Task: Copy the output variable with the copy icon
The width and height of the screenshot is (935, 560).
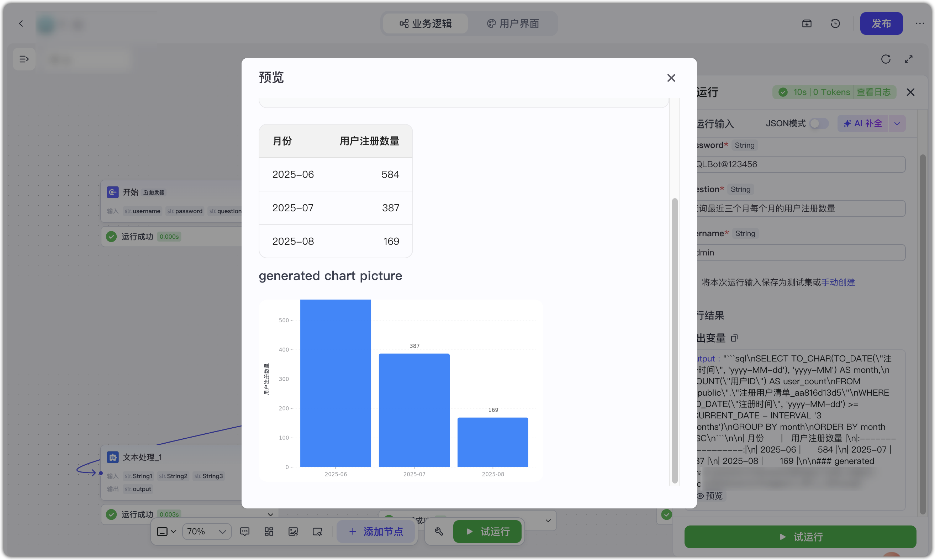Action: pos(734,338)
